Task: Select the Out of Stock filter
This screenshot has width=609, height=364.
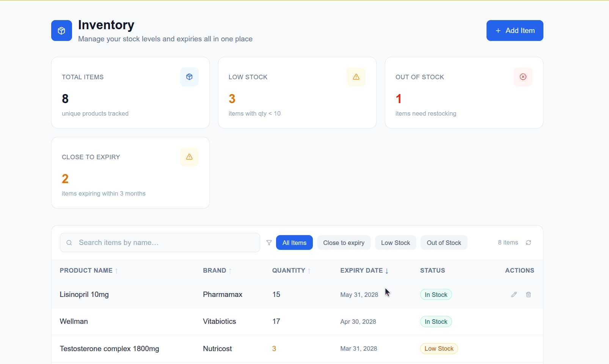Action: coord(444,243)
